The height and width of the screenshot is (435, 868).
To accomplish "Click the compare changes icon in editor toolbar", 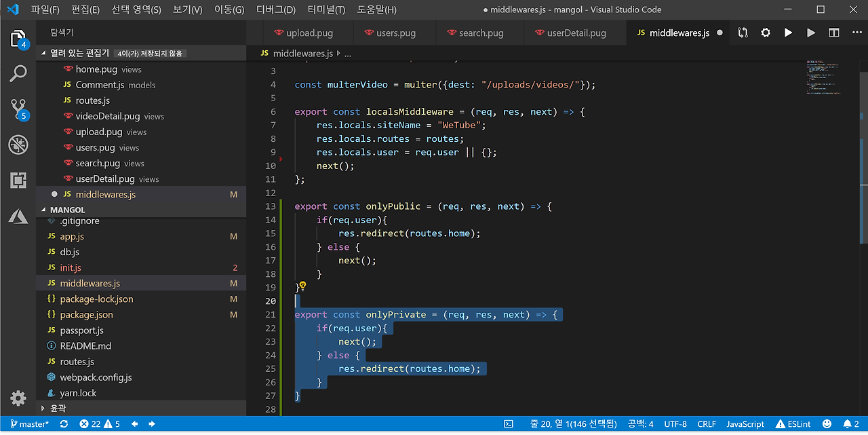I will coord(743,33).
